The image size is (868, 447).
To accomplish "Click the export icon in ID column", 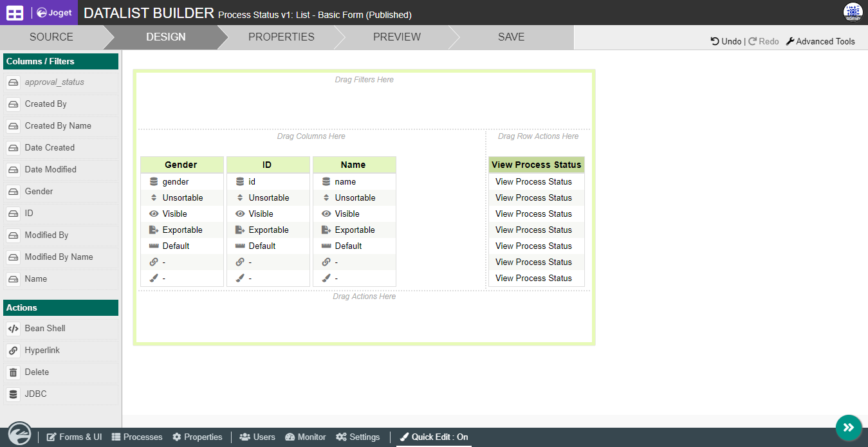I will point(240,230).
